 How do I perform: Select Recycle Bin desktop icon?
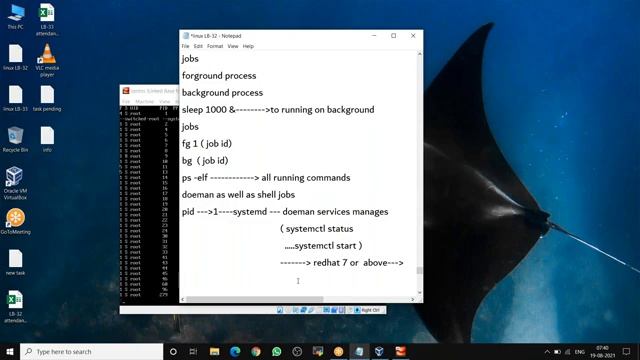(x=16, y=139)
